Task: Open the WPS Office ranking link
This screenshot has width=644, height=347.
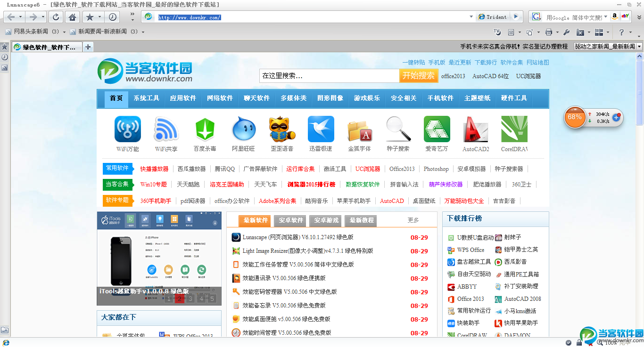Action: 471,250
